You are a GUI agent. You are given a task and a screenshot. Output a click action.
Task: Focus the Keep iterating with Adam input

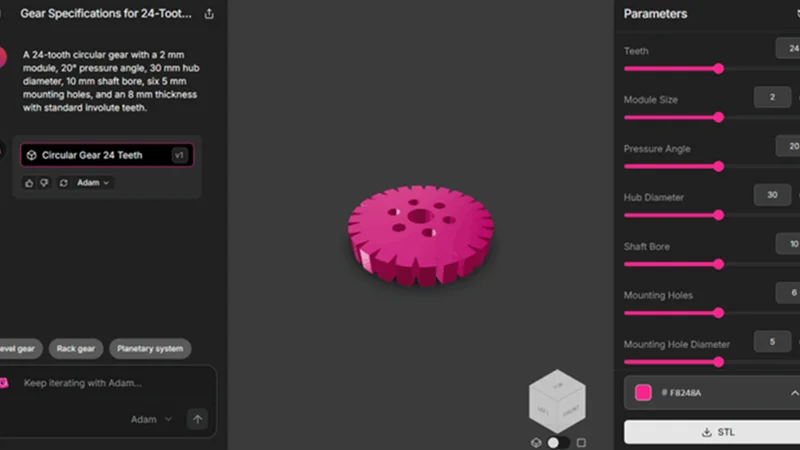click(x=83, y=383)
